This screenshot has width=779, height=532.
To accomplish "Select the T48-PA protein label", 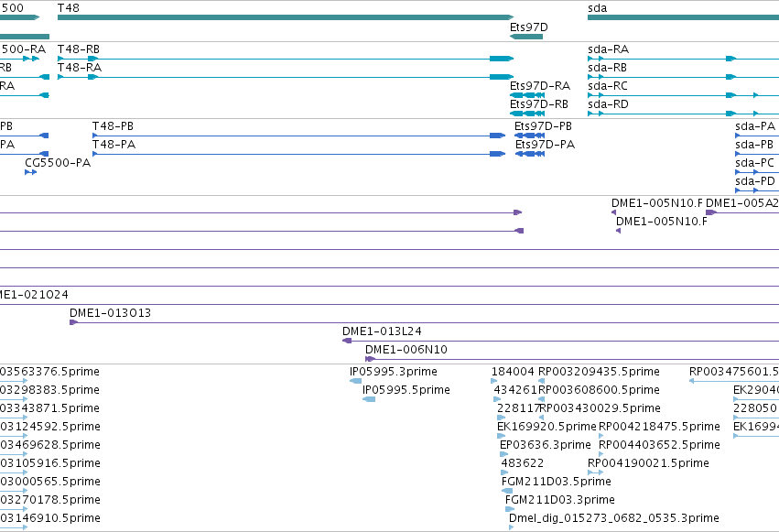I will tap(114, 145).
